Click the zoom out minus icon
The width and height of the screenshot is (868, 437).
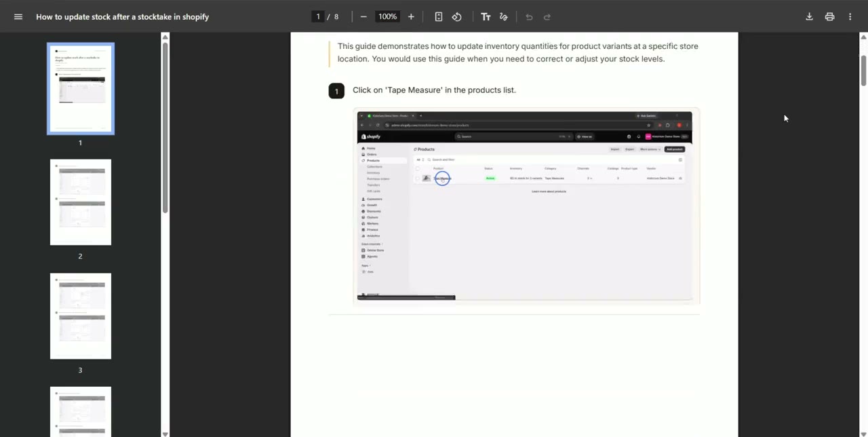point(363,16)
